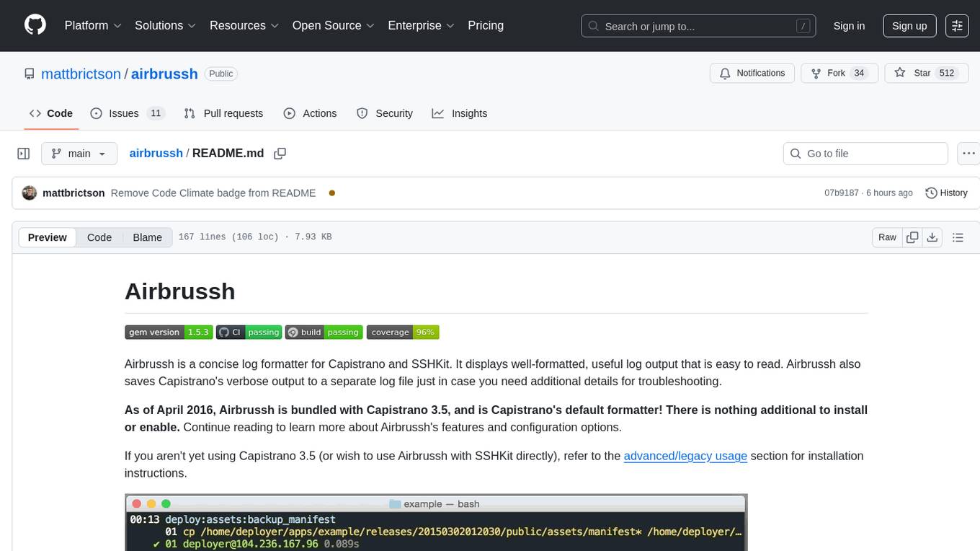Switch to Preview view
The width and height of the screenshot is (980, 551).
click(48, 237)
